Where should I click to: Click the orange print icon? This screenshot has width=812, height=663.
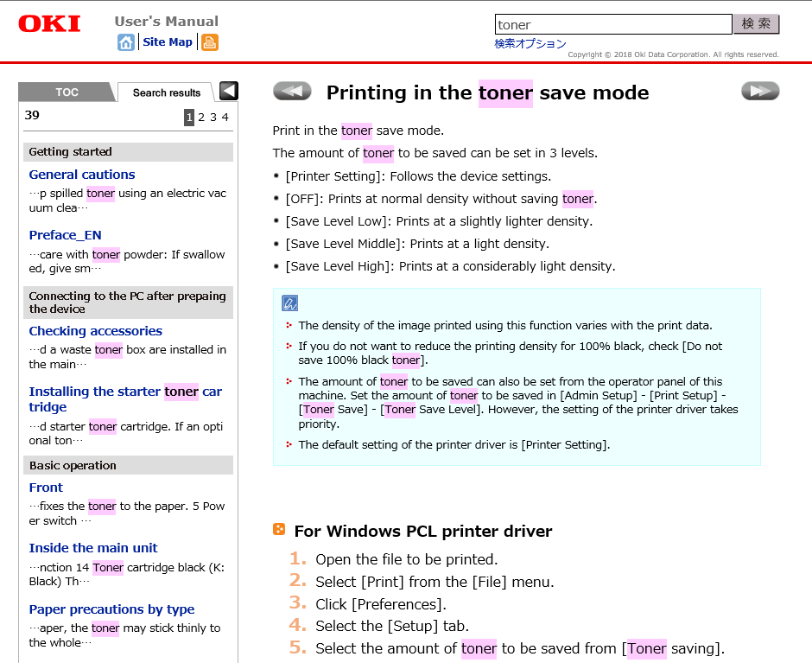[x=209, y=42]
